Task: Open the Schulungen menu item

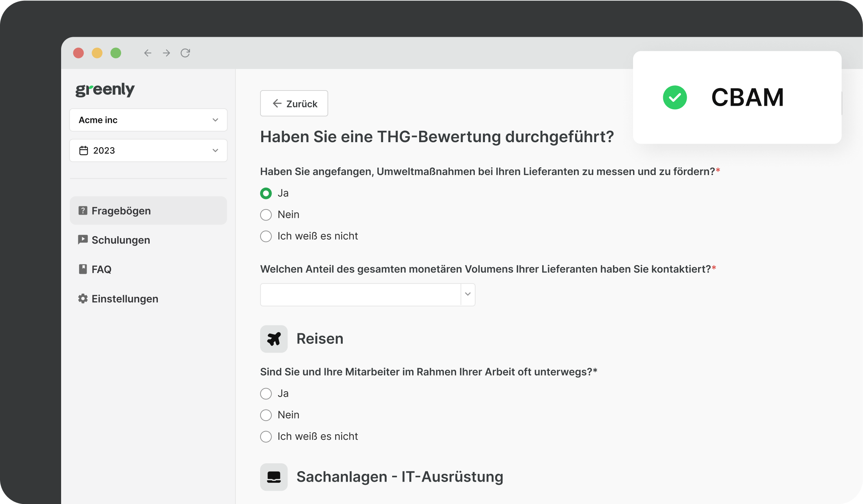Action: click(x=121, y=240)
